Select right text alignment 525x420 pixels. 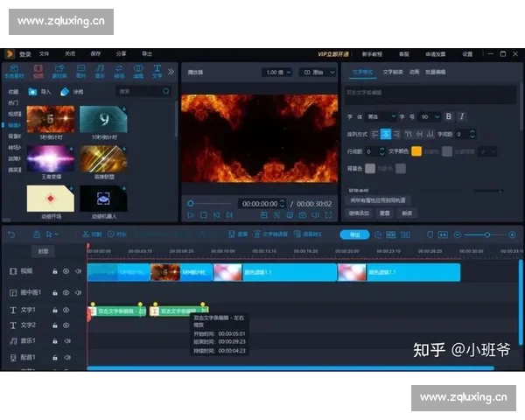click(x=396, y=134)
